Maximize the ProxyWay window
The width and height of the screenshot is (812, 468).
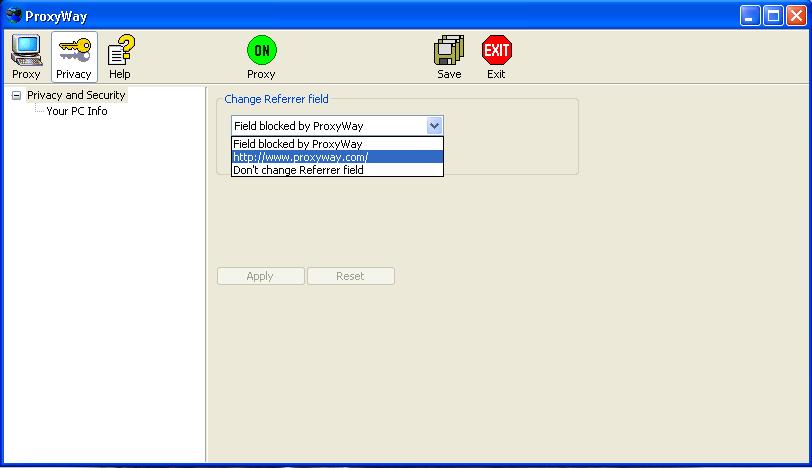coord(773,16)
